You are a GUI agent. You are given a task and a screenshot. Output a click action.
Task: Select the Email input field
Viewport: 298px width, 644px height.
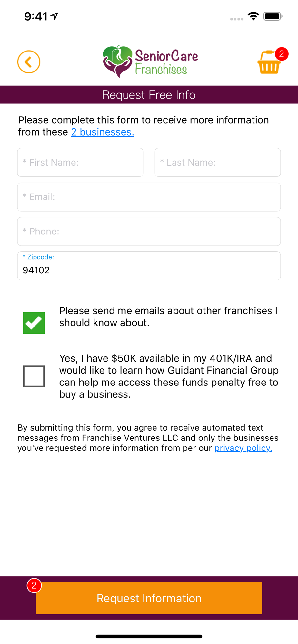pyautogui.click(x=149, y=197)
